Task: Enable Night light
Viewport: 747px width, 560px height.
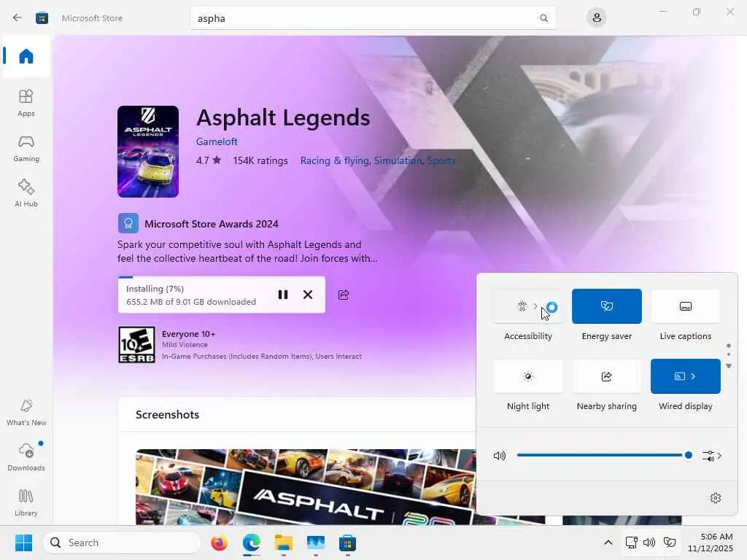Action: 528,376
